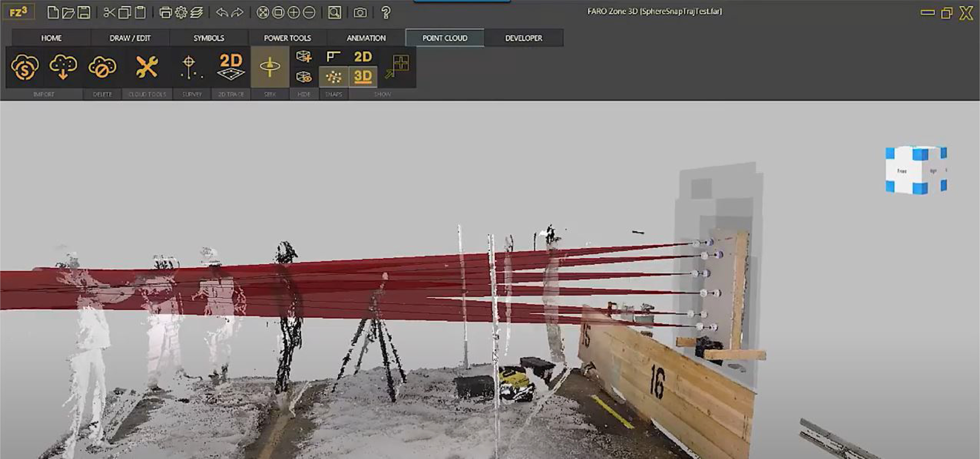Viewport: 980px width, 459px height.
Task: Toggle 3D point cloud display
Action: pyautogui.click(x=363, y=77)
